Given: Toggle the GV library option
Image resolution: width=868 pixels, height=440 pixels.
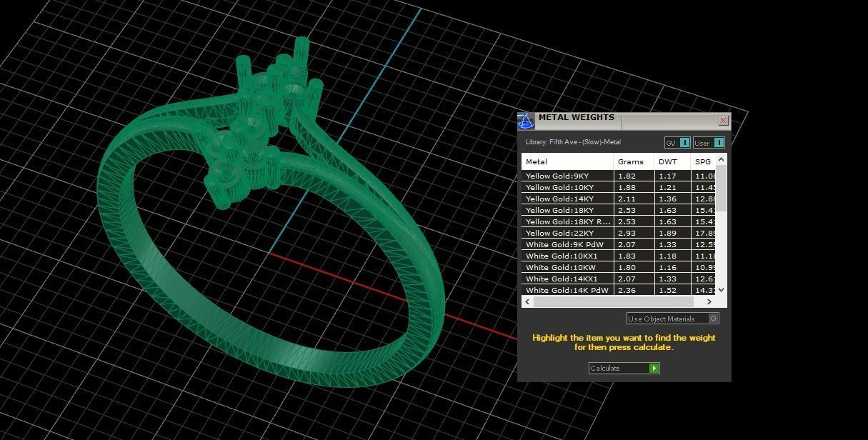Looking at the screenshot, I should [x=677, y=143].
